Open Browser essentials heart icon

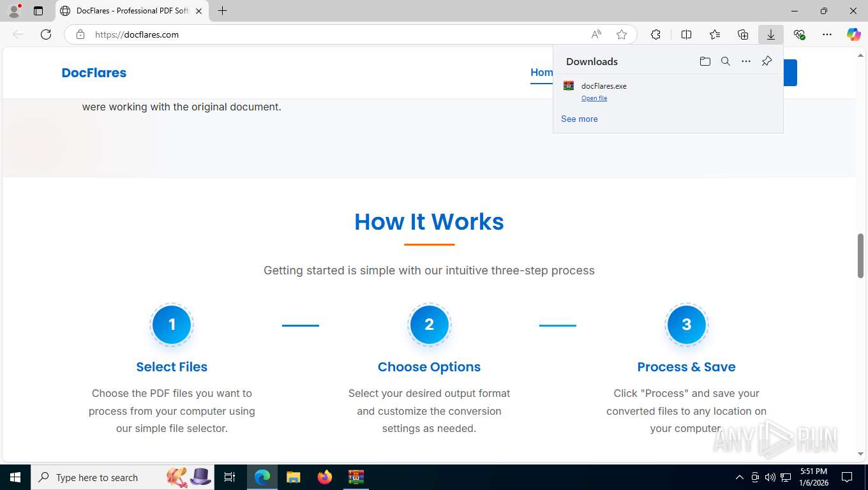(x=799, y=34)
